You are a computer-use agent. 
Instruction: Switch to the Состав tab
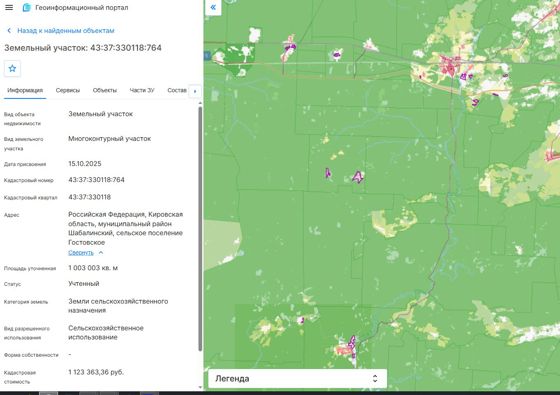click(x=177, y=90)
